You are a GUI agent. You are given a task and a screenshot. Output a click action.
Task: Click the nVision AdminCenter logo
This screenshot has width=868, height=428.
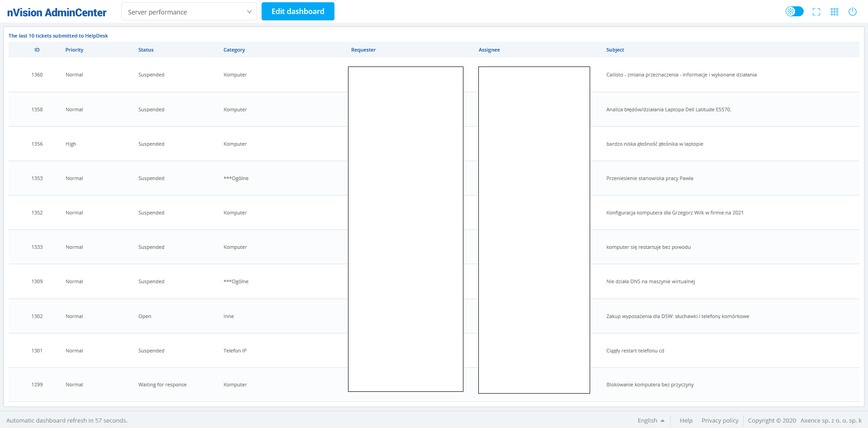click(57, 12)
